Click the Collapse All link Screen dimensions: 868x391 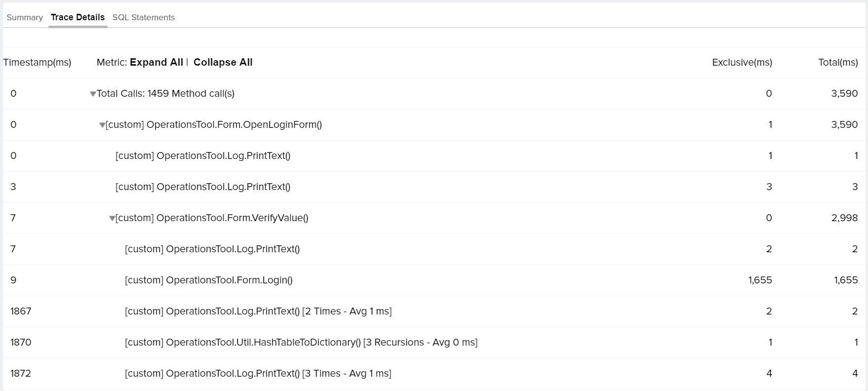click(x=223, y=62)
